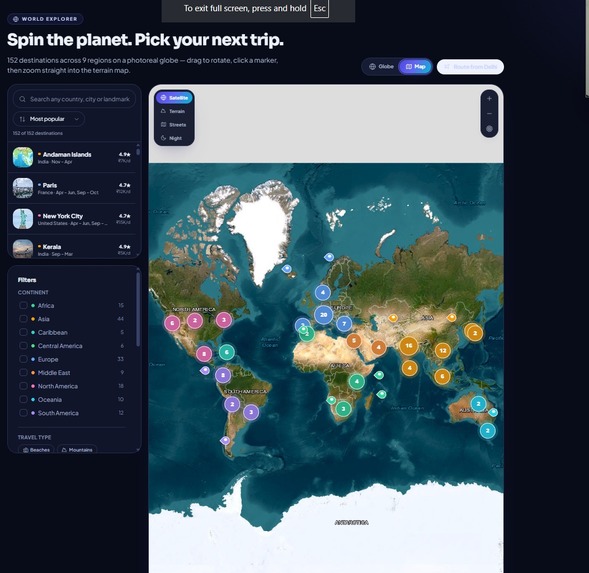
Task: Select the Streets map style
Action: [174, 125]
